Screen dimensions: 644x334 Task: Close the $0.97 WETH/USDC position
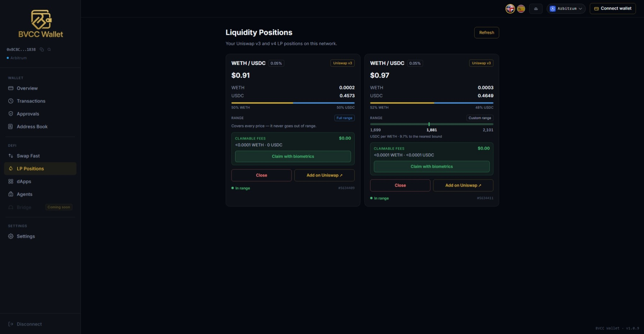(400, 185)
